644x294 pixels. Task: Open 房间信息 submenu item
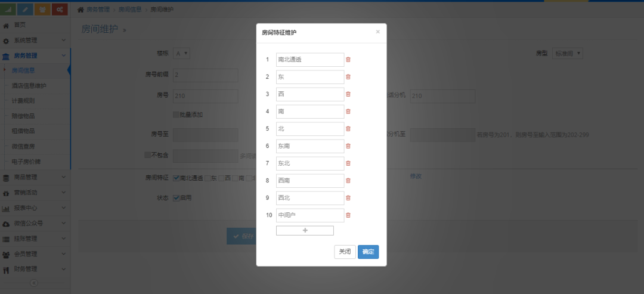click(x=23, y=70)
